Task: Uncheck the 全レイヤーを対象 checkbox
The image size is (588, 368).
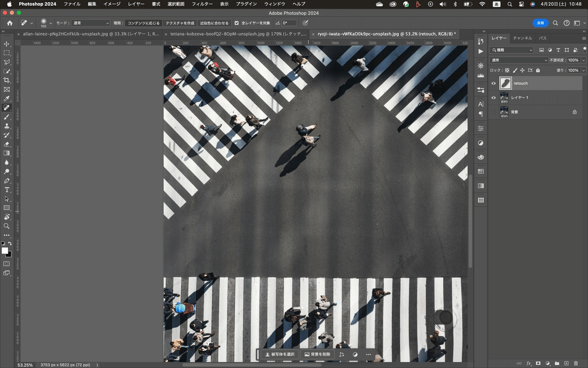Action: (x=237, y=23)
